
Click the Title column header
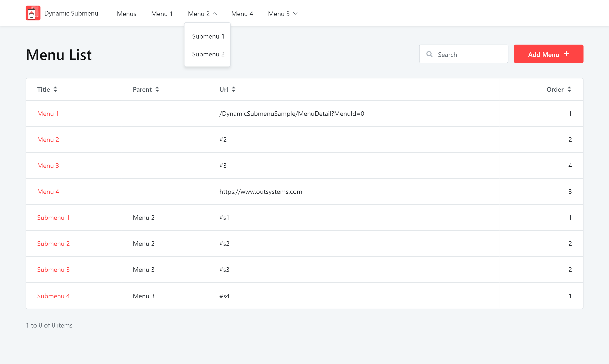pyautogui.click(x=43, y=90)
